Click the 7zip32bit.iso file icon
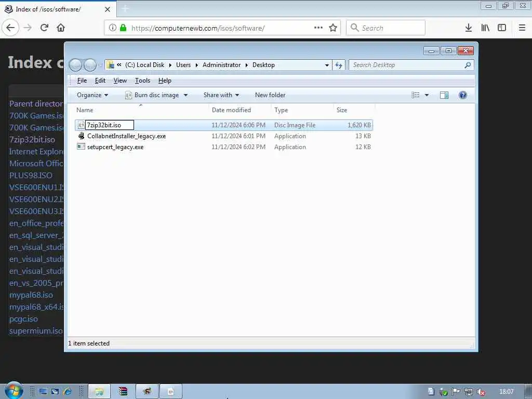This screenshot has width=532, height=399. 81,125
